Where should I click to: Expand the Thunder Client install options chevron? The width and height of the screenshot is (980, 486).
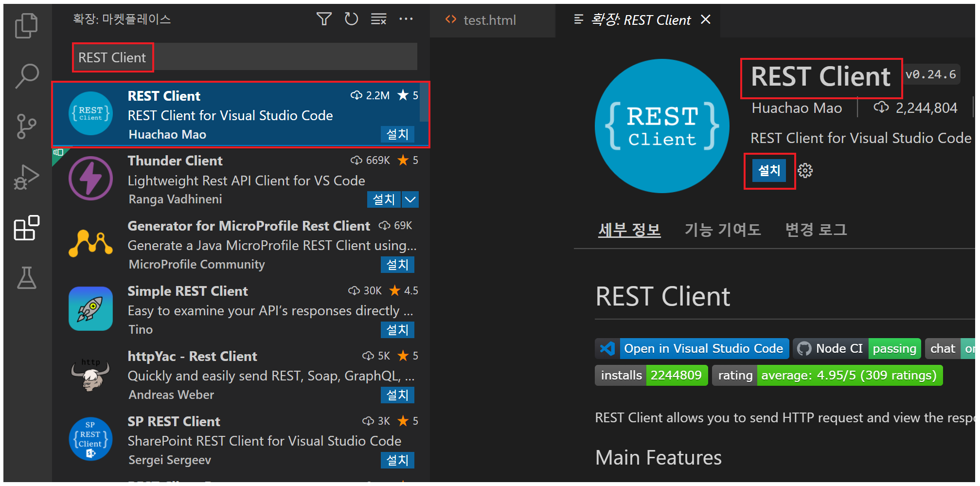[x=410, y=199]
